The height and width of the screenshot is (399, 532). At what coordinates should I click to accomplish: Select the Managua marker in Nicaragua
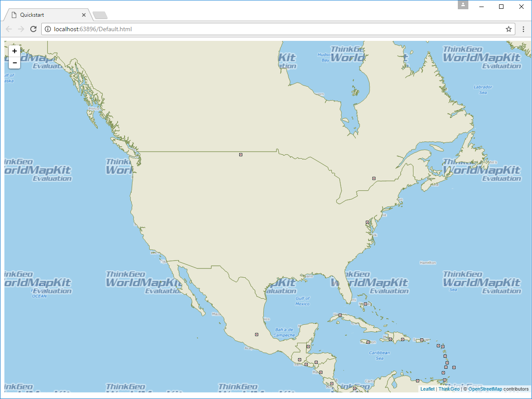click(x=321, y=372)
